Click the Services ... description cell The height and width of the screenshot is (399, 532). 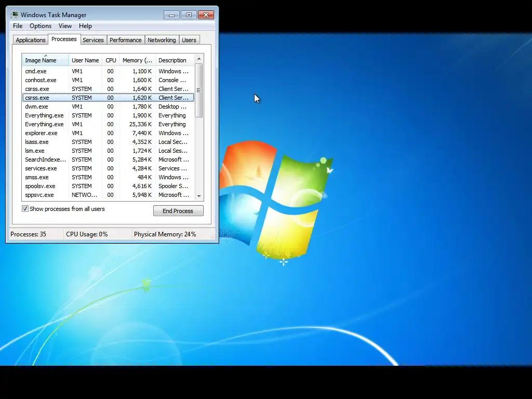point(172,168)
